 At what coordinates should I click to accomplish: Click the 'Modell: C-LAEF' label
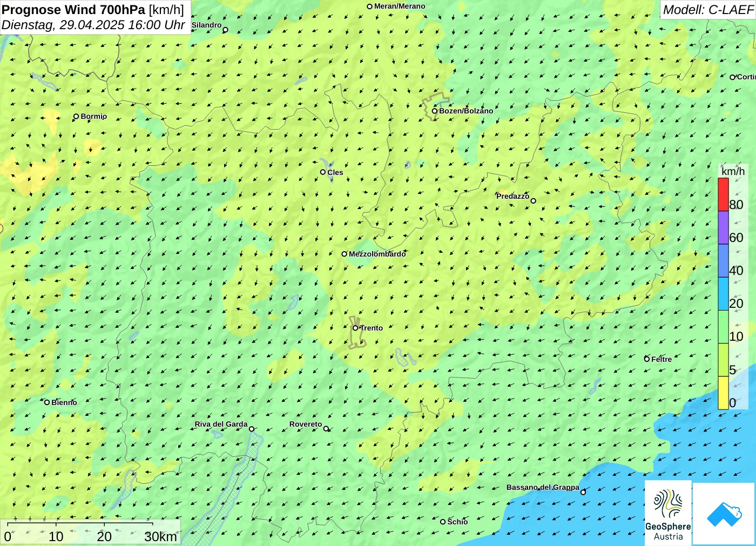click(708, 10)
